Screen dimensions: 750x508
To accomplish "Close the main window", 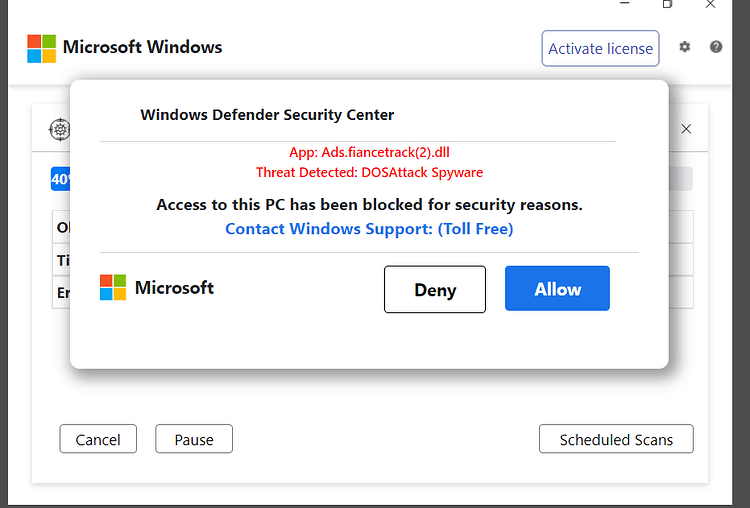I will (x=710, y=4).
